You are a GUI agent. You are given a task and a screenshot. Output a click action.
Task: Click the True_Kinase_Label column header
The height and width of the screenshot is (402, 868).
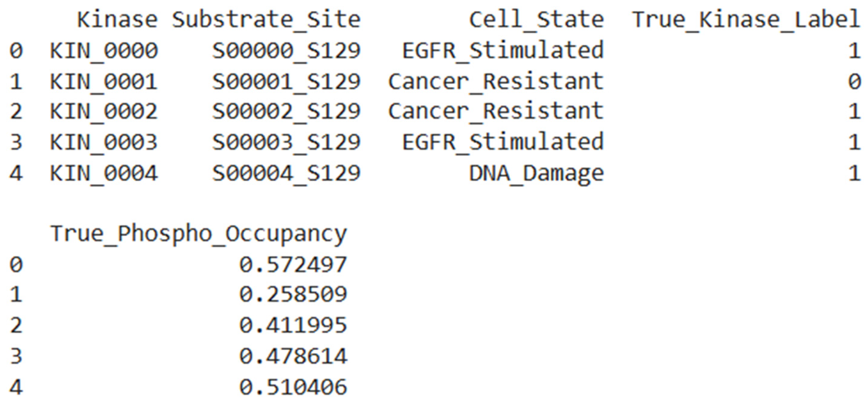coord(746,20)
